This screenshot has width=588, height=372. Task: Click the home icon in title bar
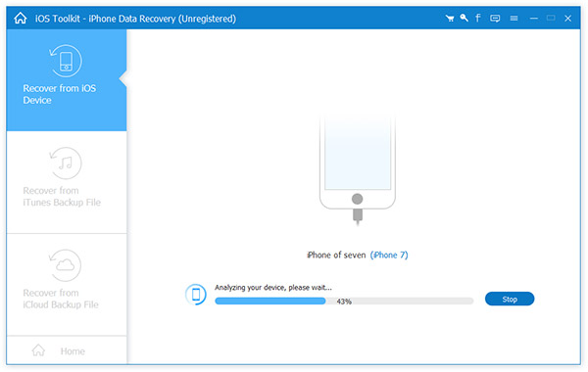[21, 18]
